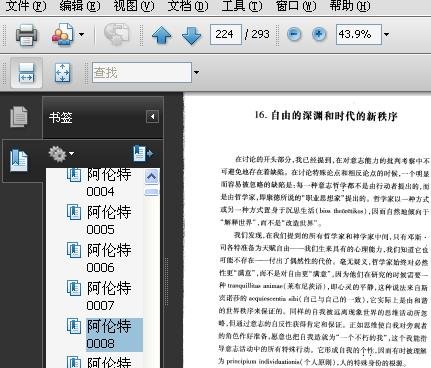Click the collaborate/share document icon

[63, 35]
